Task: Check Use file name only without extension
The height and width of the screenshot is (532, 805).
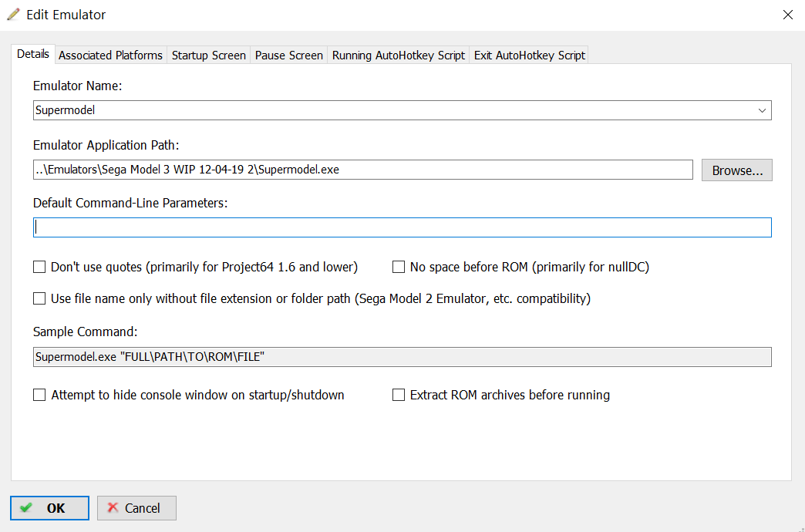Action: pos(39,298)
